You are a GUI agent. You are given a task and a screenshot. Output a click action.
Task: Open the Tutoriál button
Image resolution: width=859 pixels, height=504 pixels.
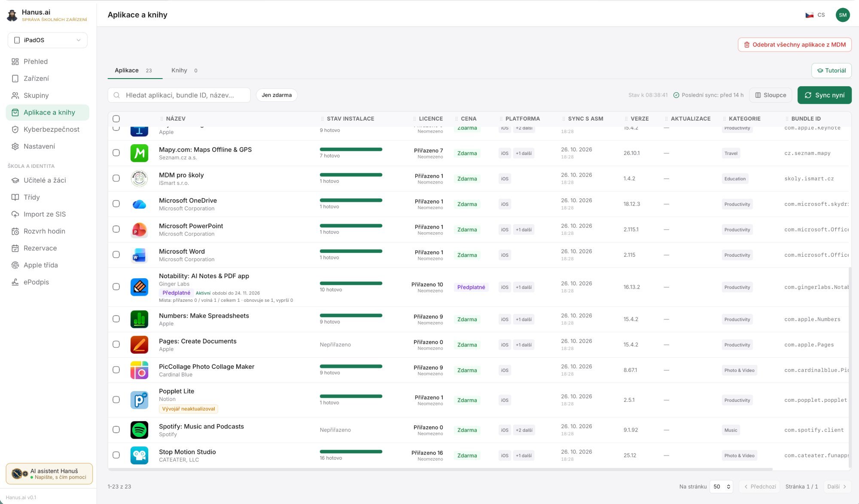(x=832, y=70)
